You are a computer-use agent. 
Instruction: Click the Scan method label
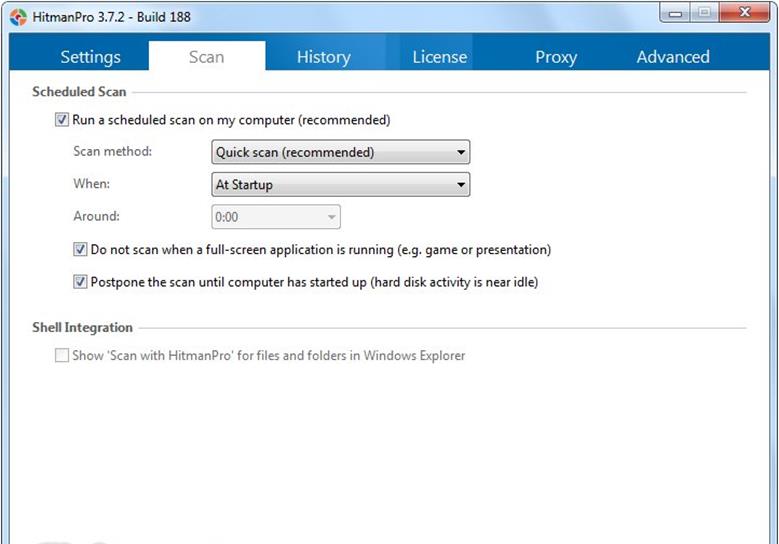(113, 151)
